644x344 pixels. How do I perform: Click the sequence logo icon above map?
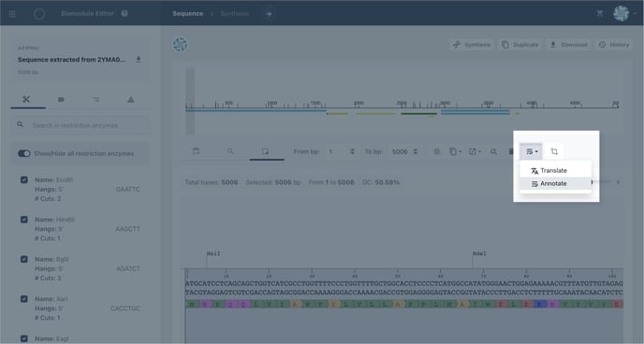tap(180, 45)
